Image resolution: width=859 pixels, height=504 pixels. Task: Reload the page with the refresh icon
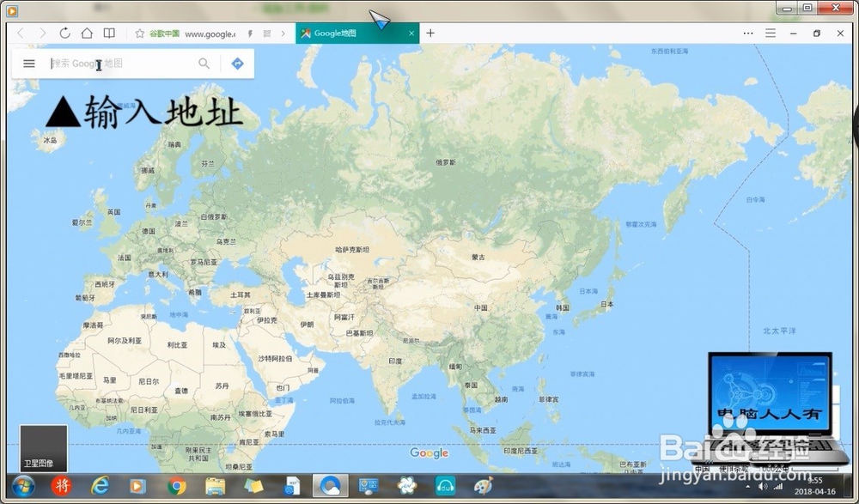point(64,33)
